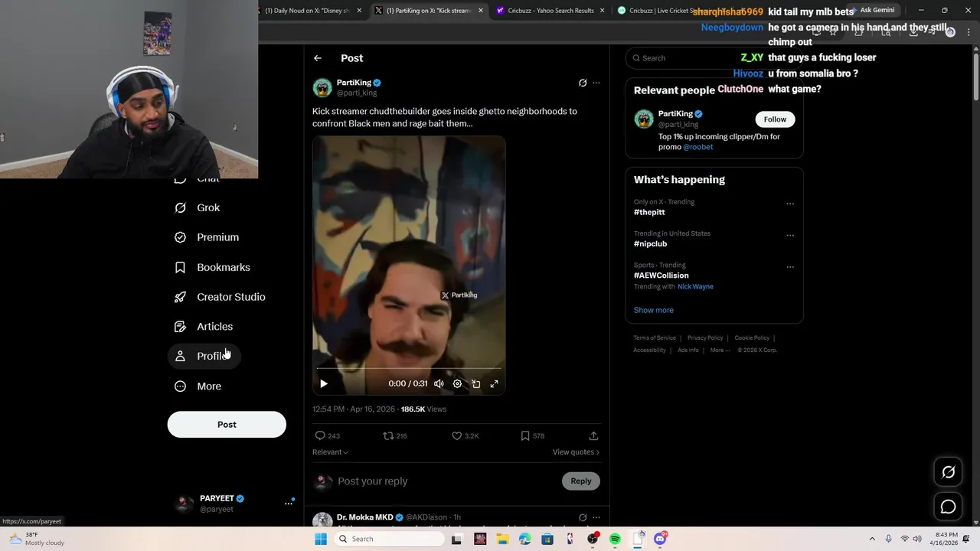Open the weather widget showing 38°F
The image size is (980, 551).
coord(37,539)
